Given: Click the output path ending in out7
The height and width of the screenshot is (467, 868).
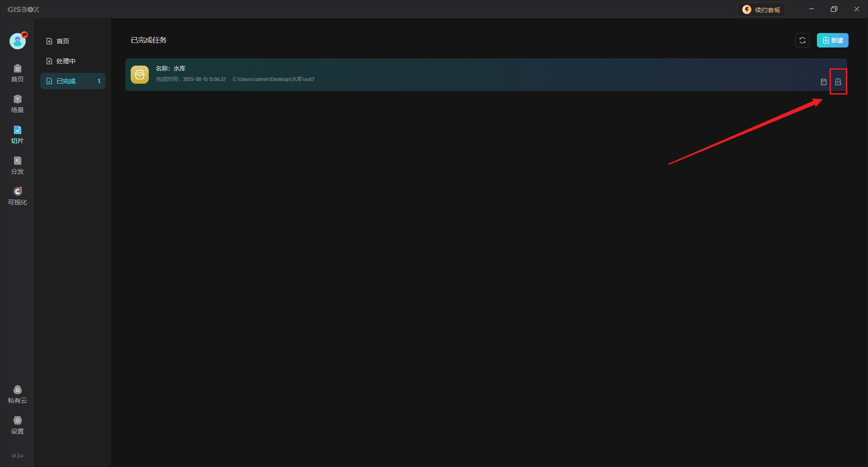Looking at the screenshot, I should pos(273,79).
